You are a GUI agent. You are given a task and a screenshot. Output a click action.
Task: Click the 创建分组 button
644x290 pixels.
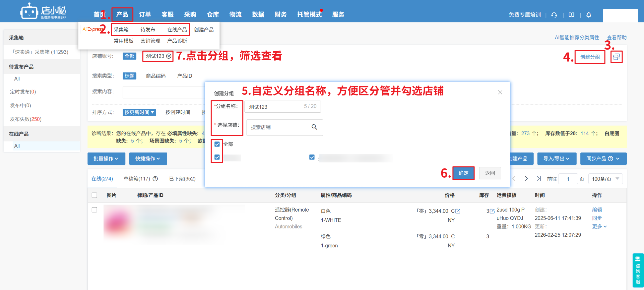click(x=590, y=57)
